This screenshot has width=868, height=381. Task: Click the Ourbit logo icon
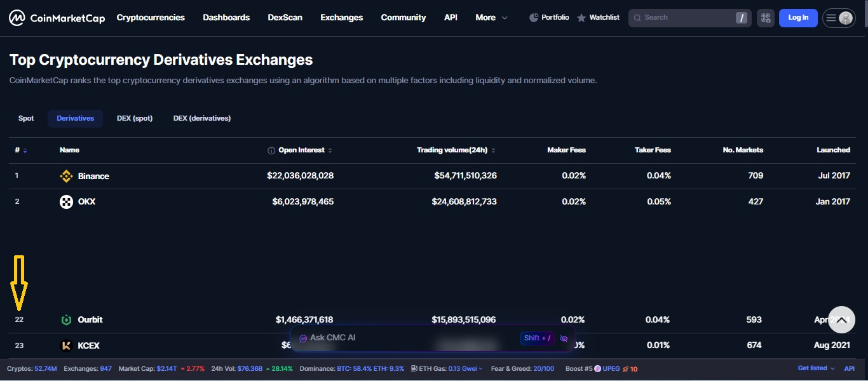pyautogui.click(x=66, y=320)
